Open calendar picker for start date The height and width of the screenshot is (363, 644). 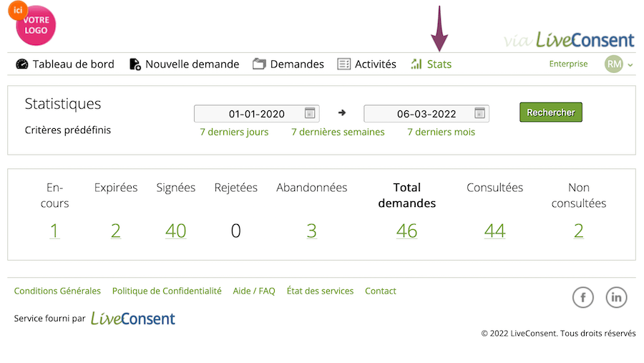[x=310, y=113]
